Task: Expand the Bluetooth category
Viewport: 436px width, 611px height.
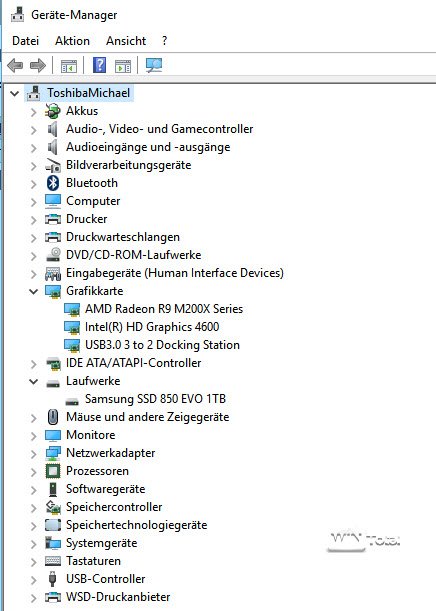Action: [x=34, y=184]
